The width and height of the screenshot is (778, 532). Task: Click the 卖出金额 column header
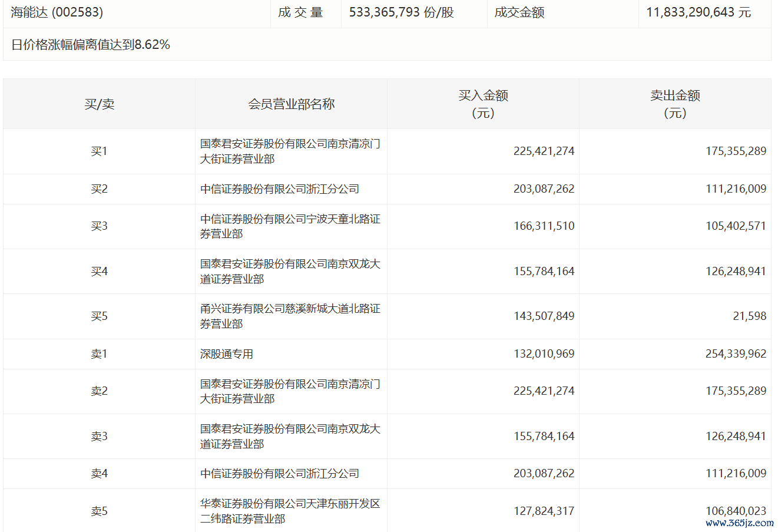click(x=676, y=104)
